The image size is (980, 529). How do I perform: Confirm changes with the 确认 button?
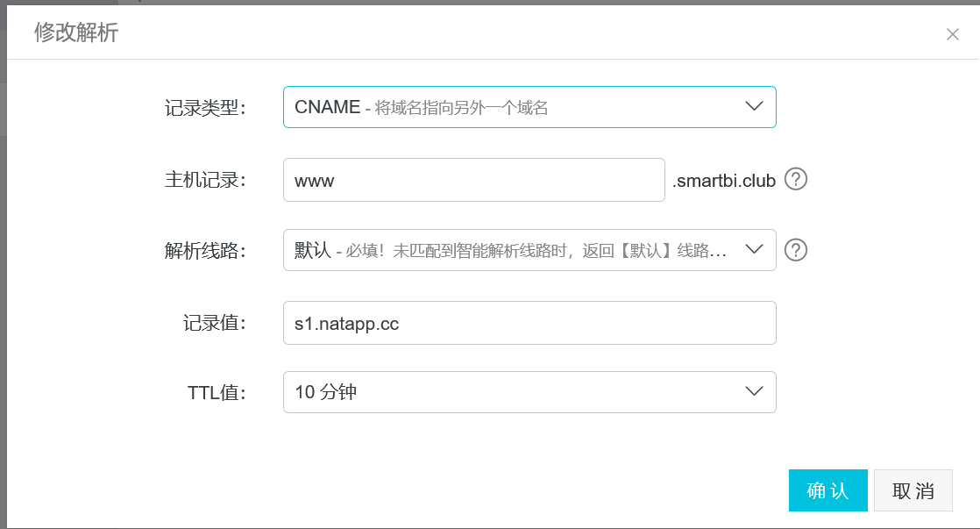[x=827, y=490]
